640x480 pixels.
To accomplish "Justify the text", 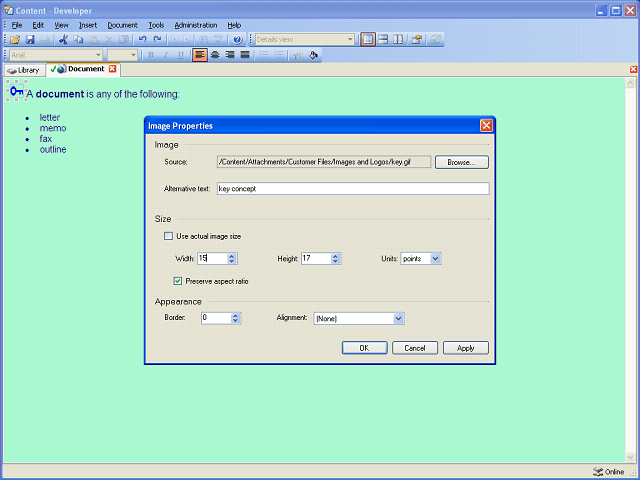I will click(245, 55).
